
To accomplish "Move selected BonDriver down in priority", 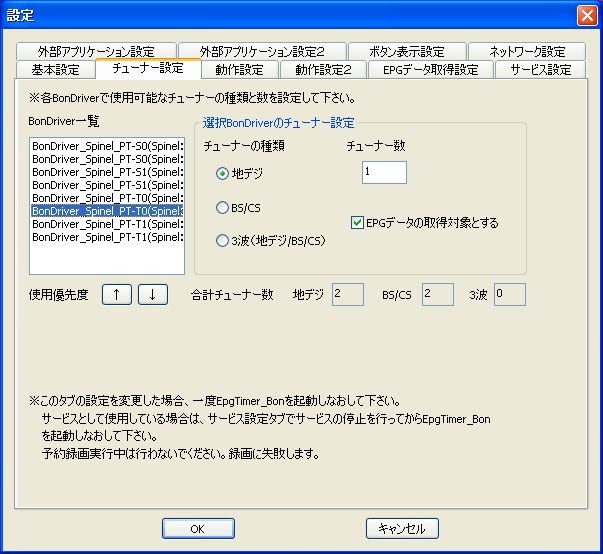I will pyautogui.click(x=153, y=295).
